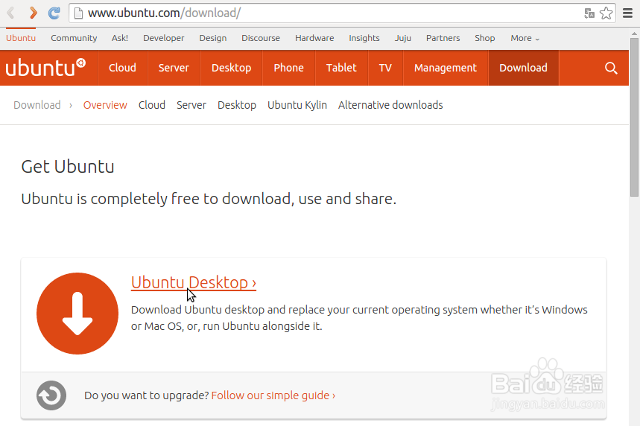Click the browser forward arrow

click(33, 13)
